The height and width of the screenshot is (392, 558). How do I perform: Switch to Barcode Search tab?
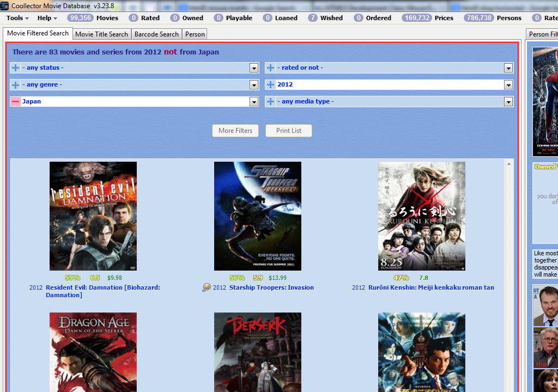tap(156, 34)
